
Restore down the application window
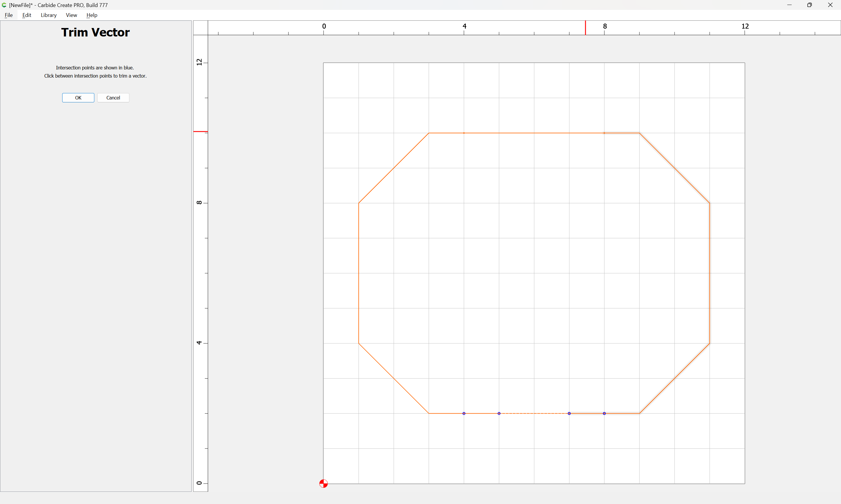tap(809, 5)
